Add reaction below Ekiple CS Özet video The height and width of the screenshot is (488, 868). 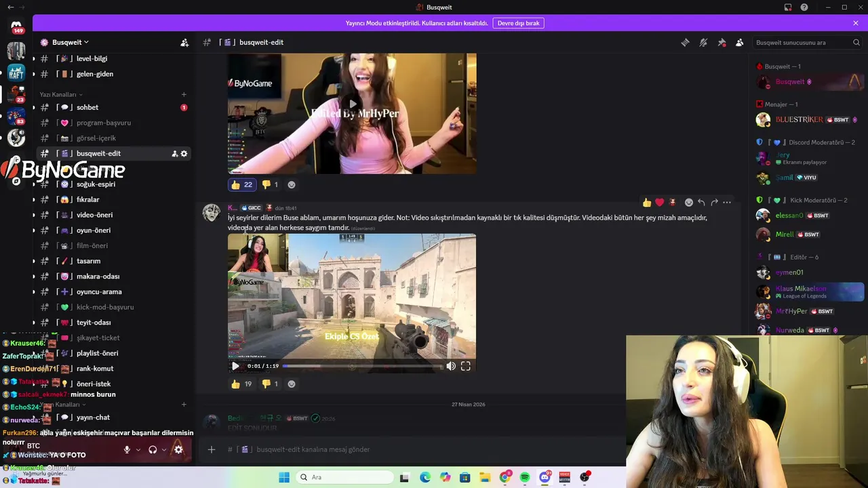[x=292, y=384]
